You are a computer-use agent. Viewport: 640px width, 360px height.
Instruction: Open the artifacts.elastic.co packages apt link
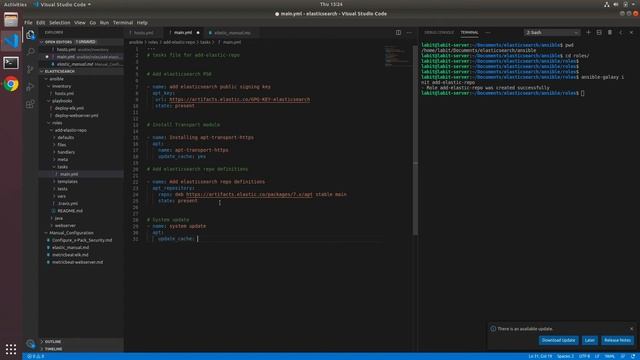pyautogui.click(x=249, y=194)
